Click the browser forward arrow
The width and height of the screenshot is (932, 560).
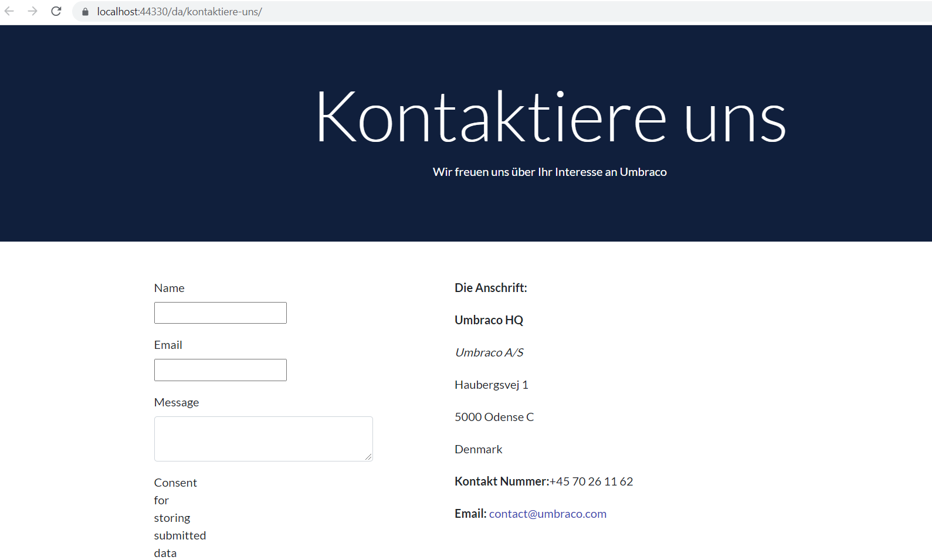coord(32,11)
